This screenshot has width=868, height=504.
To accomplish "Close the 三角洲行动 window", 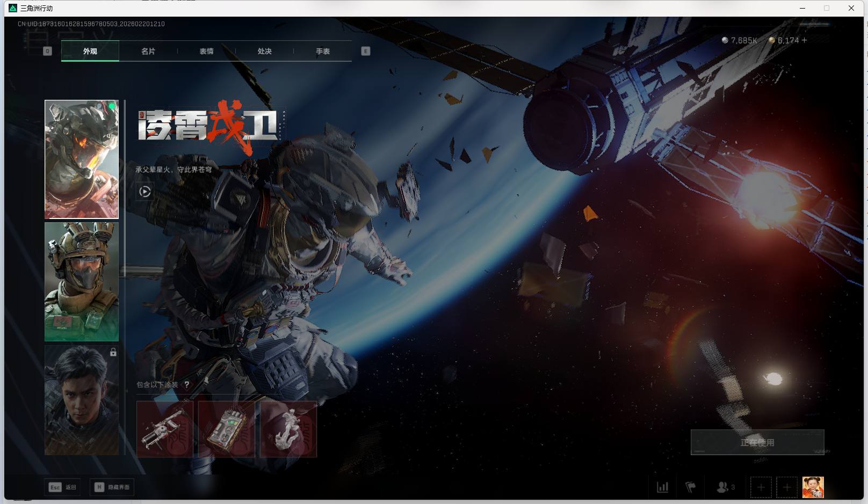I will 851,8.
